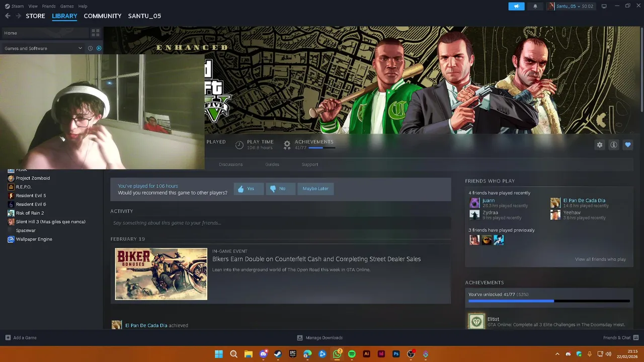Click the first previously-played friend avatar
Screen dimensions: 644x362
coord(474,240)
